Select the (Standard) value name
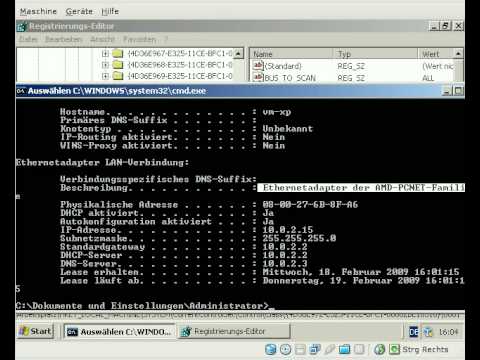The height and width of the screenshot is (360, 480). 283,66
